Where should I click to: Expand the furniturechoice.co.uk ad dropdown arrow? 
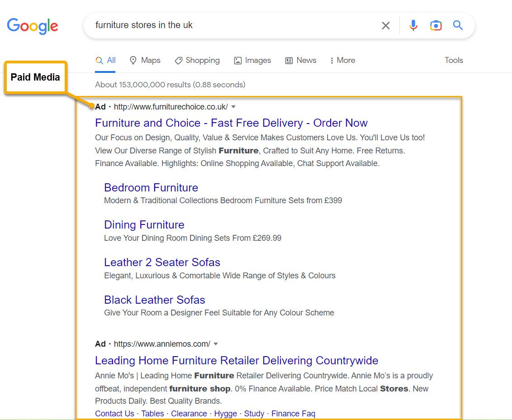click(x=233, y=106)
